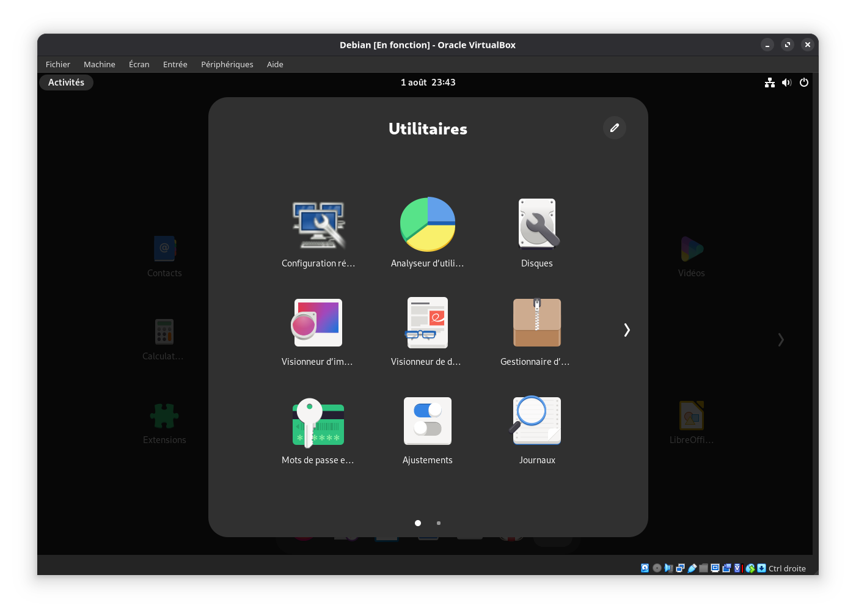
Task: Select the second page indicator dot
Action: [x=438, y=523]
